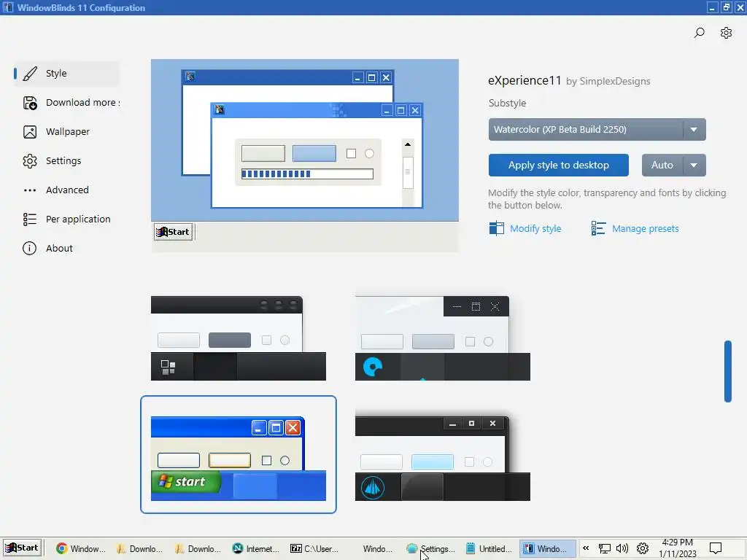Click the taskbar Start button

[x=23, y=548]
